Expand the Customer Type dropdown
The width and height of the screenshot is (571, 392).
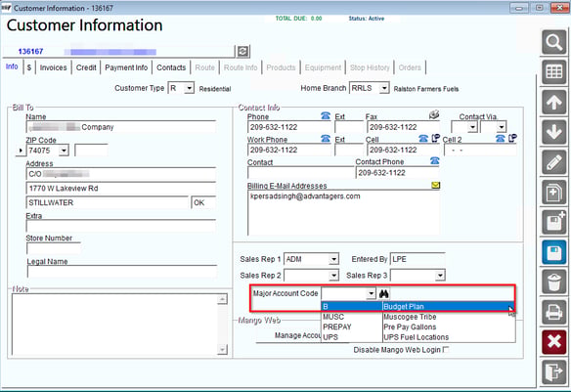[189, 88]
